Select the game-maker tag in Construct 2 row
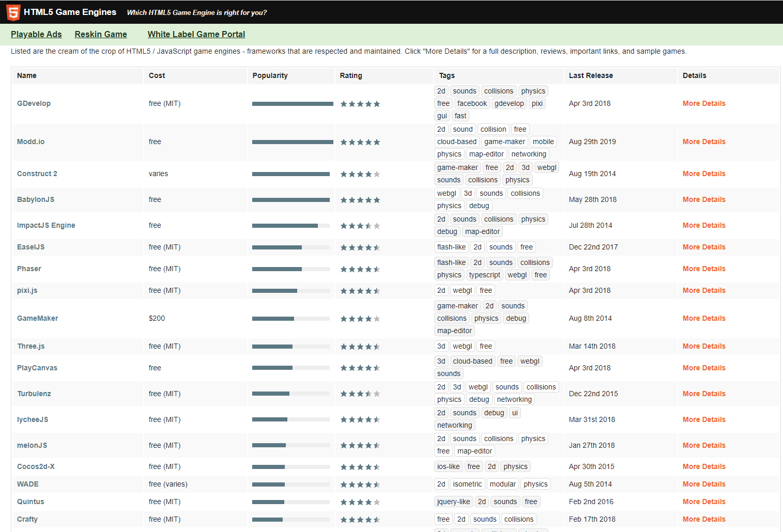 pyautogui.click(x=457, y=167)
